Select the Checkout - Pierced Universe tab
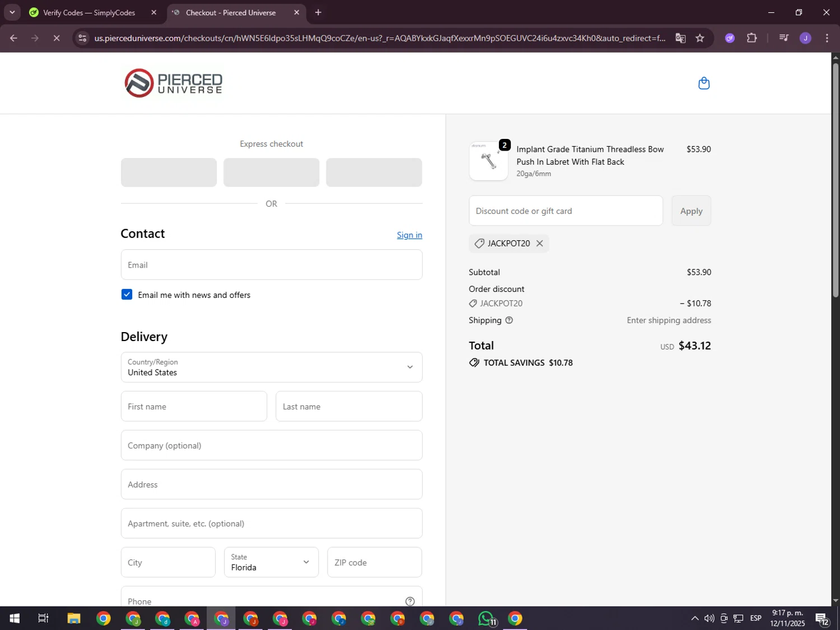The height and width of the screenshot is (630, 840). pos(231,12)
